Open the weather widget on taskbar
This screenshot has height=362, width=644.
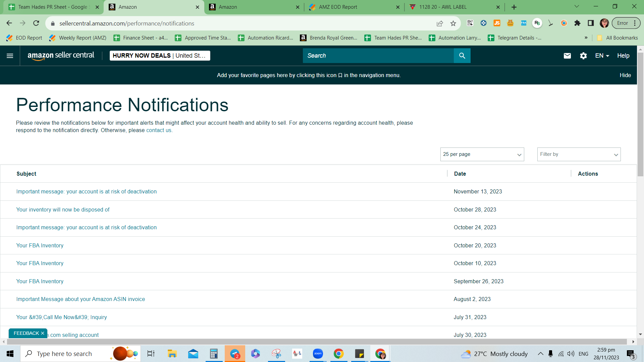coord(494,354)
